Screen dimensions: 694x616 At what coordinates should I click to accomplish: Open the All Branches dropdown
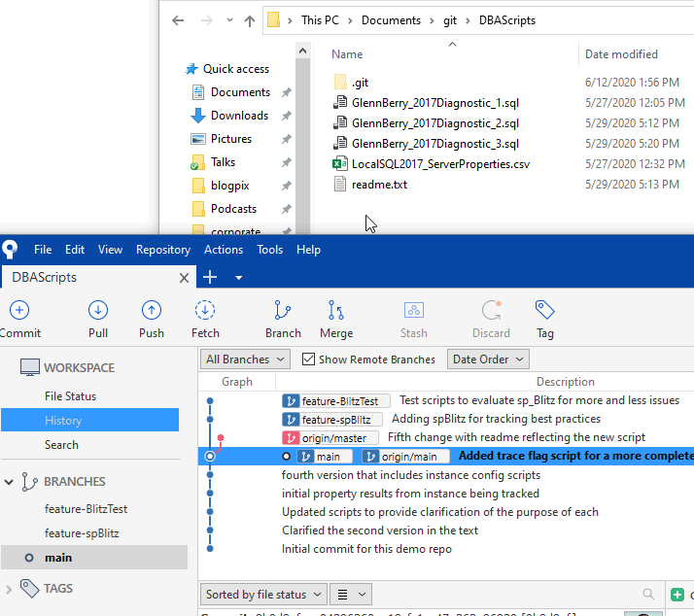[245, 359]
